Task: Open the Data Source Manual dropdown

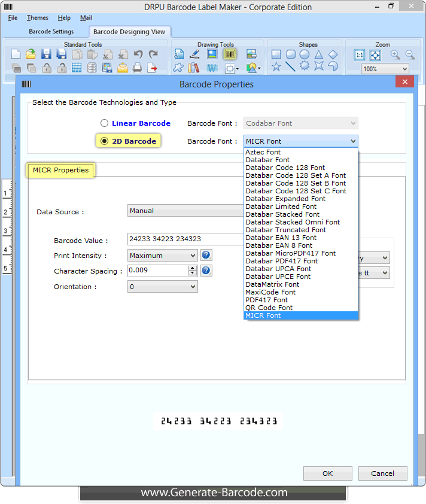Action: tap(185, 211)
